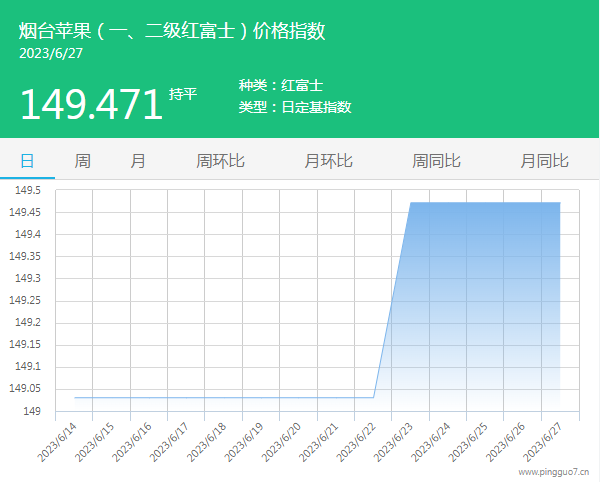Click the 类型：日定基指数 label

coord(295,107)
